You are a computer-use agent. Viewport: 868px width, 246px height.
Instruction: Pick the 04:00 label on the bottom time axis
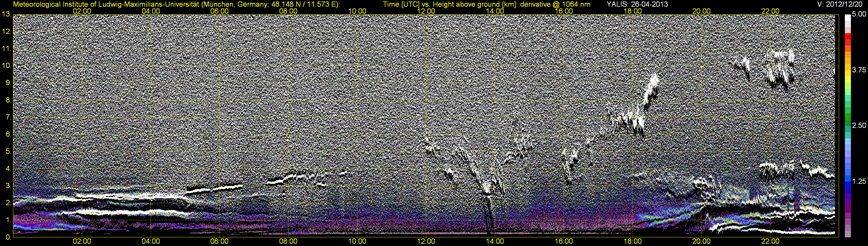[151, 242]
